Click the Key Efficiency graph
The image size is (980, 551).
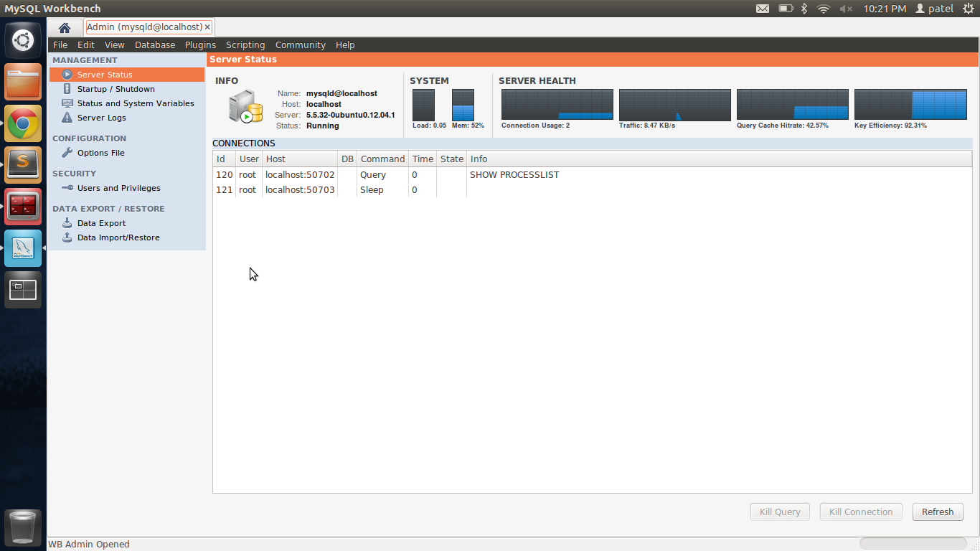pyautogui.click(x=910, y=105)
